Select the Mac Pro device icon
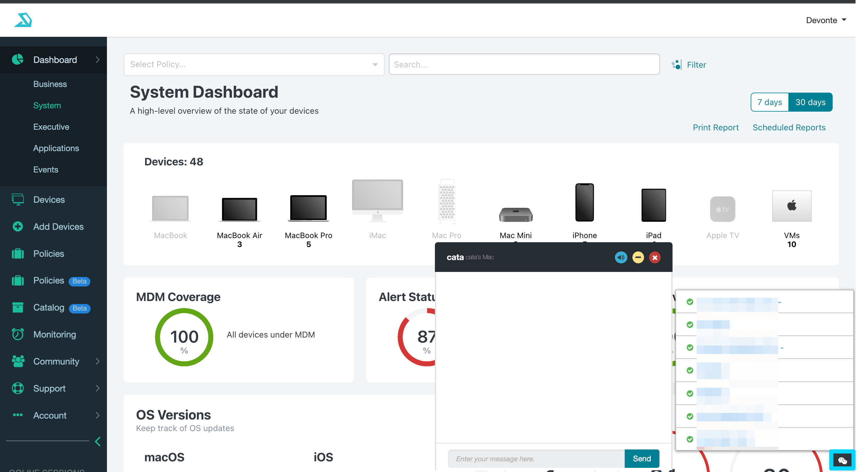This screenshot has height=472, width=868. pos(446,201)
